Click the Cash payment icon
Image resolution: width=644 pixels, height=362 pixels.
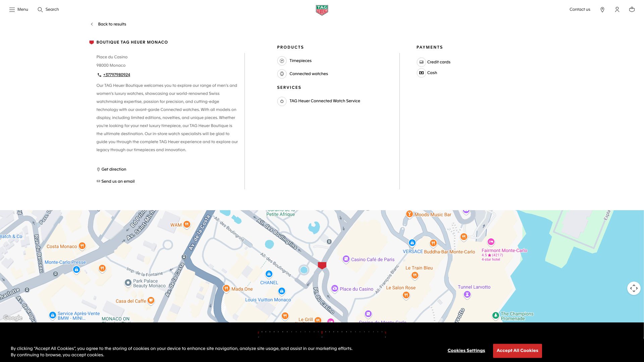(421, 73)
